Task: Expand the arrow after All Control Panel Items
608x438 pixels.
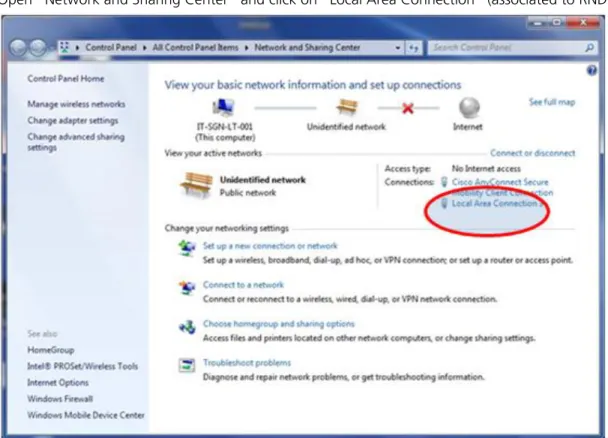Action: (247, 48)
